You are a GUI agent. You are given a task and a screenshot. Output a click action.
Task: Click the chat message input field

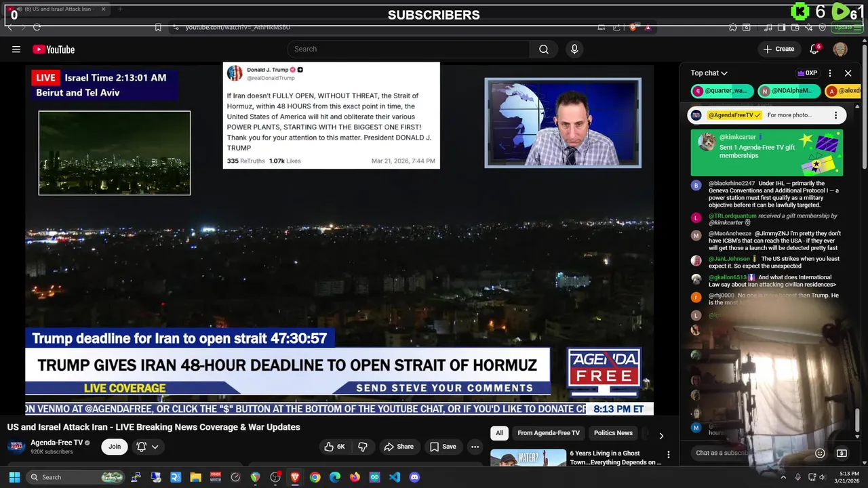pos(751,453)
